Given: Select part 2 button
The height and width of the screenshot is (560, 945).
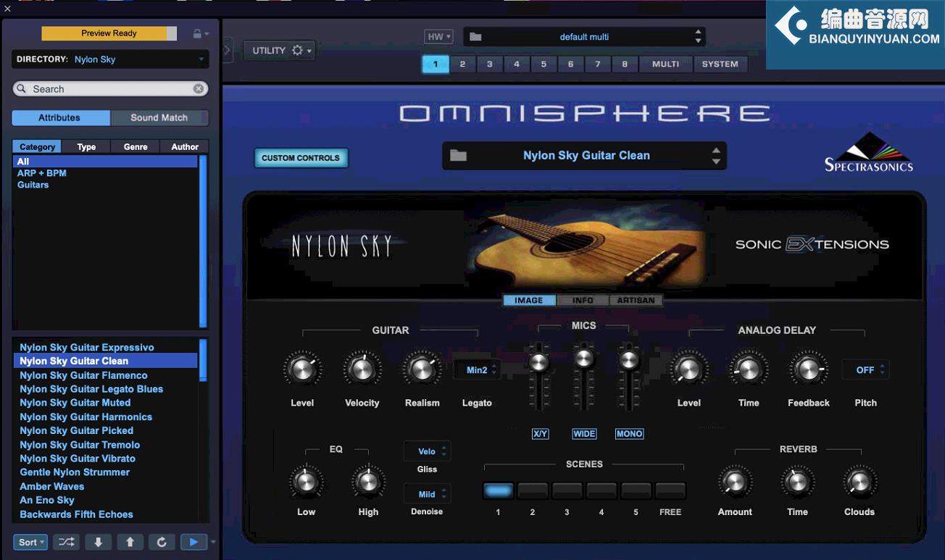Looking at the screenshot, I should tap(462, 64).
